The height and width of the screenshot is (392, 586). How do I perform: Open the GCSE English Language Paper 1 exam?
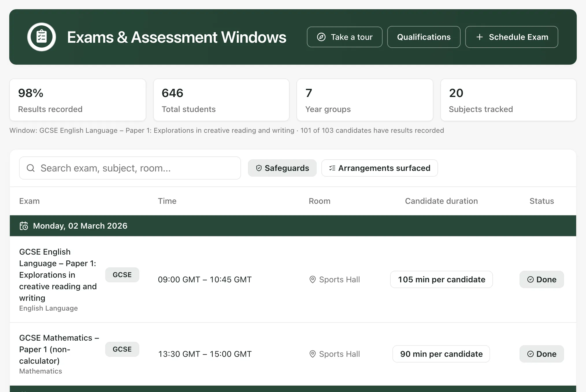[58, 275]
